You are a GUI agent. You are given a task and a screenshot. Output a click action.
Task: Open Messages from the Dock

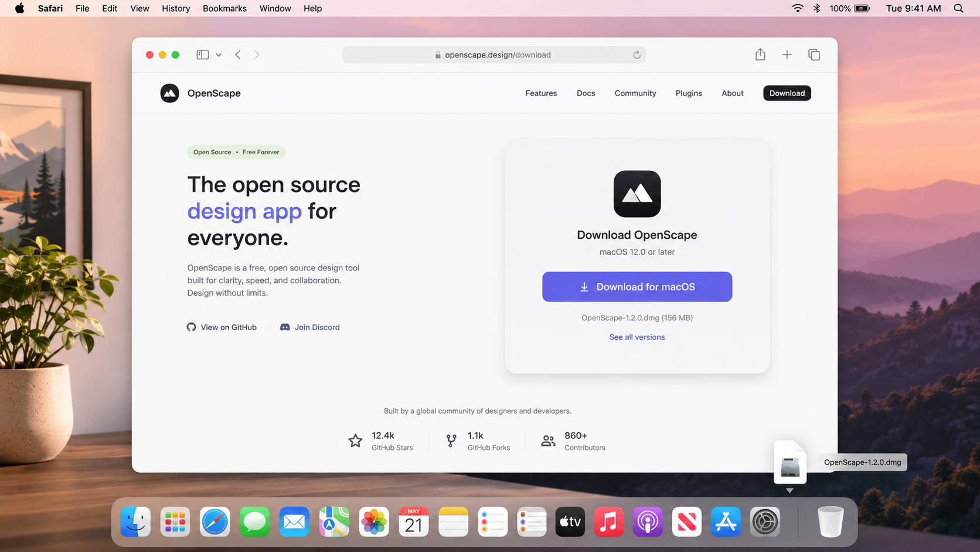[254, 521]
